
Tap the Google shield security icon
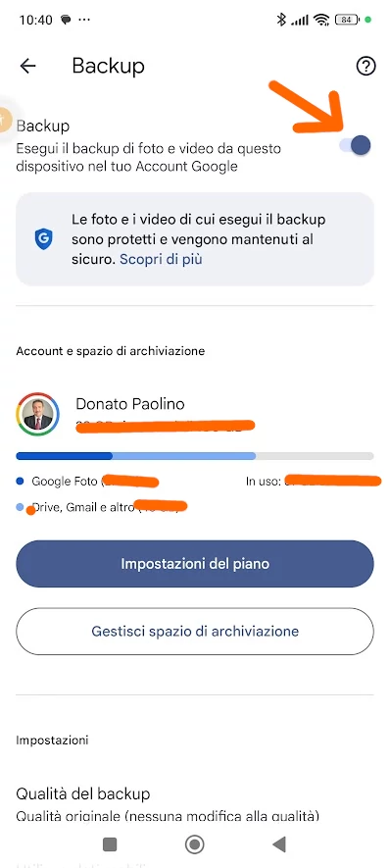[x=43, y=239]
